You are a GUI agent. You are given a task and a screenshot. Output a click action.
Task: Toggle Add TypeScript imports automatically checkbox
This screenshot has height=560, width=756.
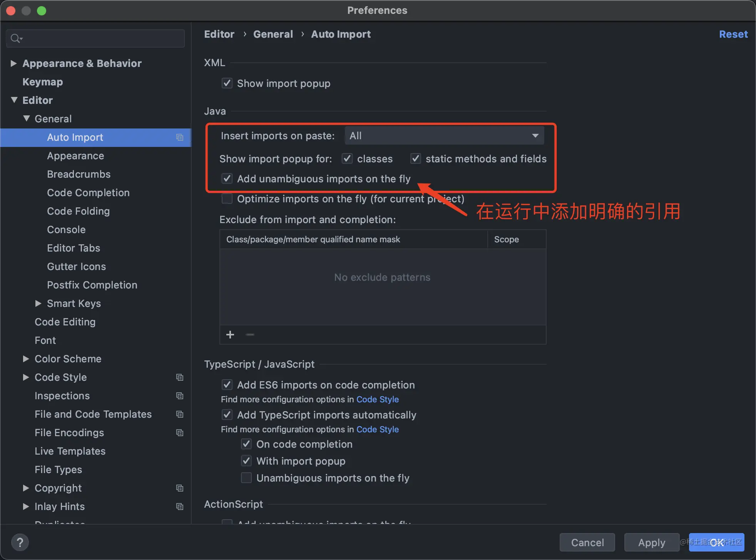(227, 415)
